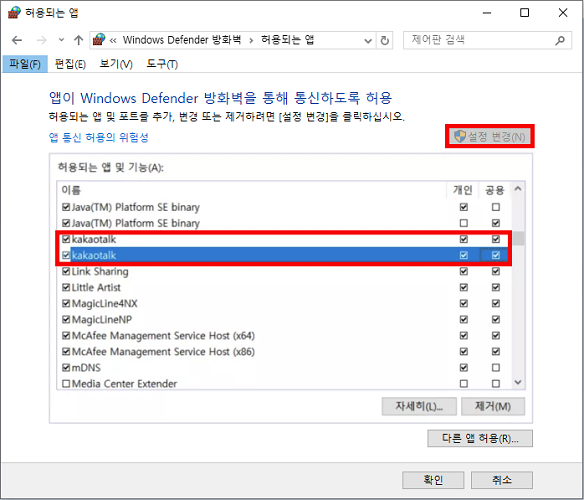Image resolution: width=584 pixels, height=500 pixels.
Task: Toggle MagicLine4NX 개인 checkbox
Action: 464,303
